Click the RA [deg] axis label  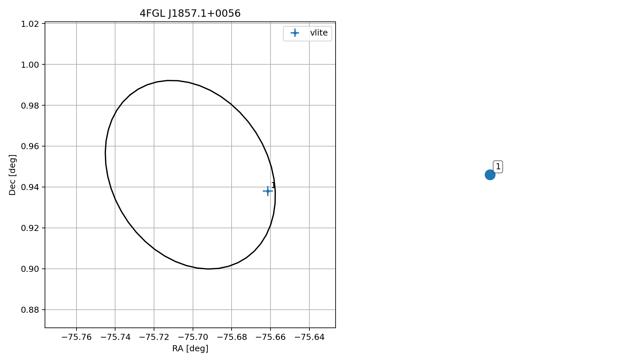190,349
